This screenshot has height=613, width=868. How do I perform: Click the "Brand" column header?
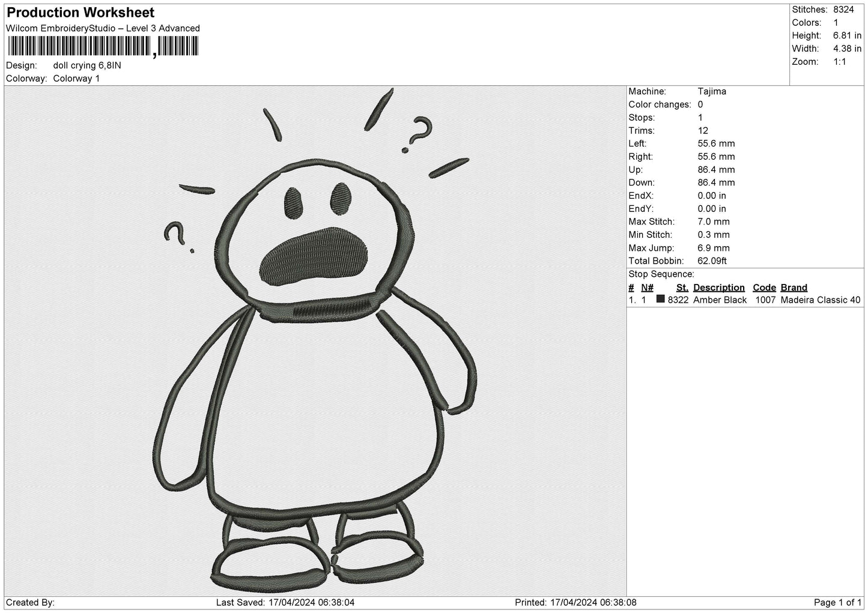794,288
